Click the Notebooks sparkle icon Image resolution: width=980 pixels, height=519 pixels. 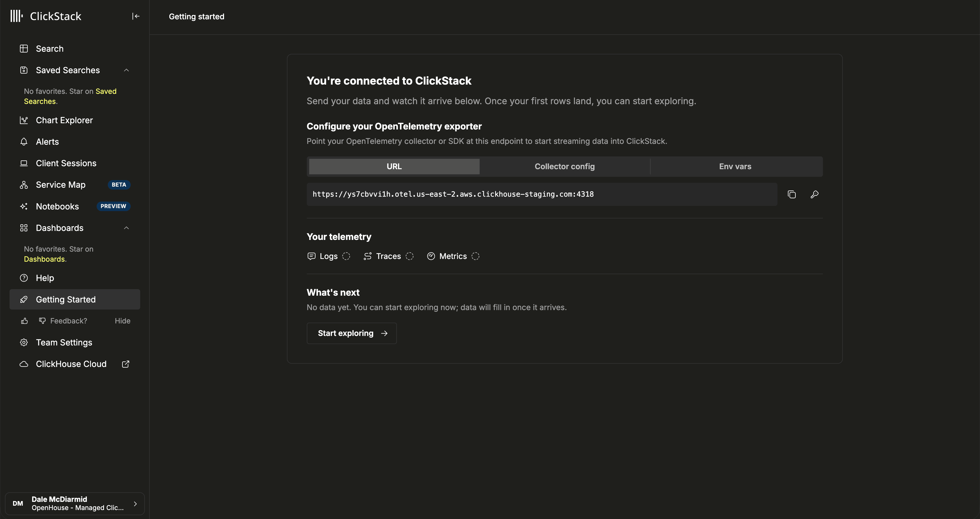point(24,206)
